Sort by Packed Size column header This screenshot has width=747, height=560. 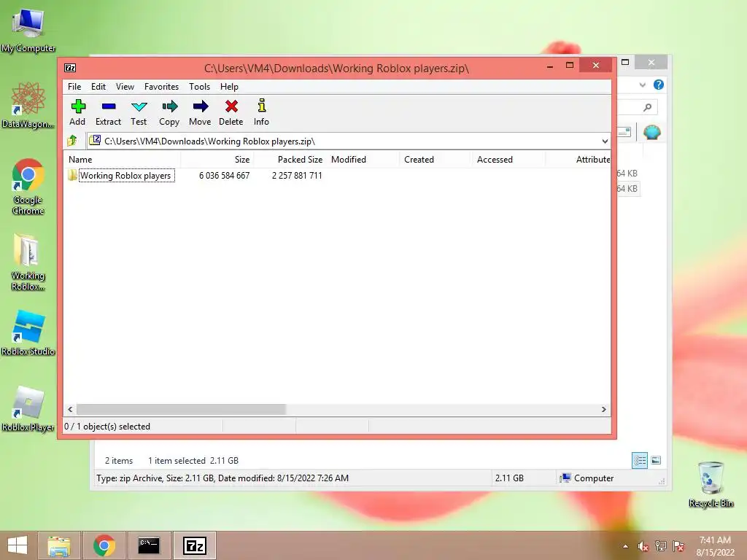(x=290, y=160)
